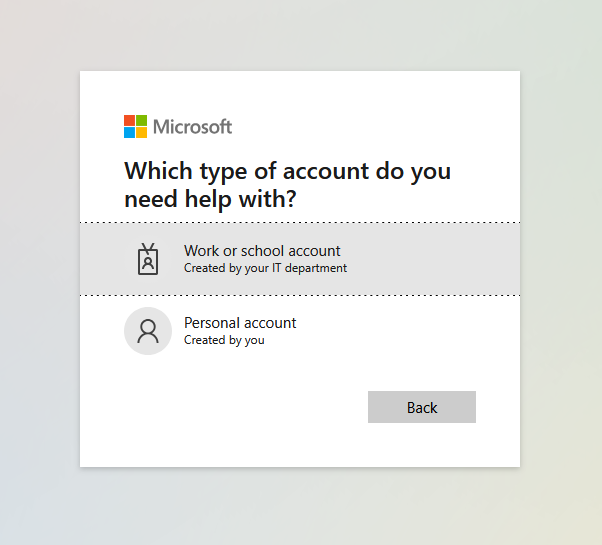Select the ID badge work account icon

[x=148, y=259]
